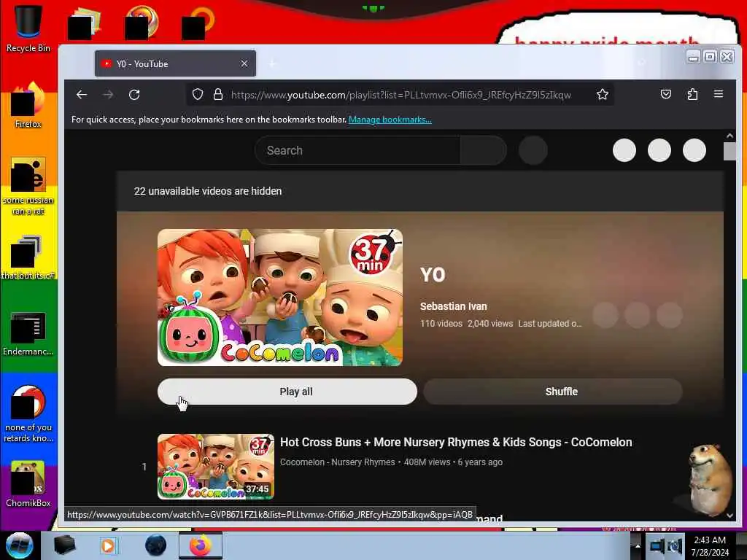The height and width of the screenshot is (560, 747).
Task: Click the address bar URL
Action: coord(400,95)
